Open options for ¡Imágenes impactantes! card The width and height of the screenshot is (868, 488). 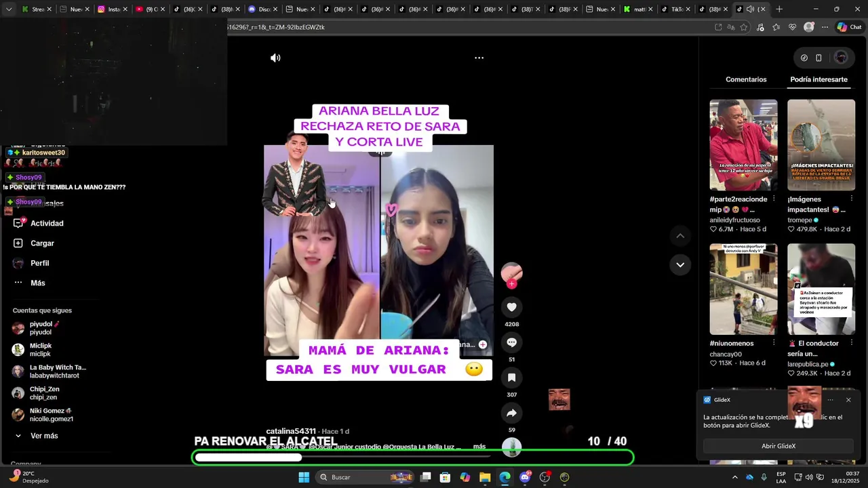coord(851,199)
